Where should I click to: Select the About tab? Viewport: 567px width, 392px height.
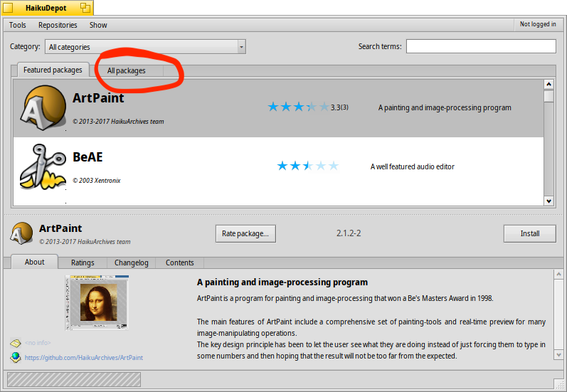click(35, 262)
